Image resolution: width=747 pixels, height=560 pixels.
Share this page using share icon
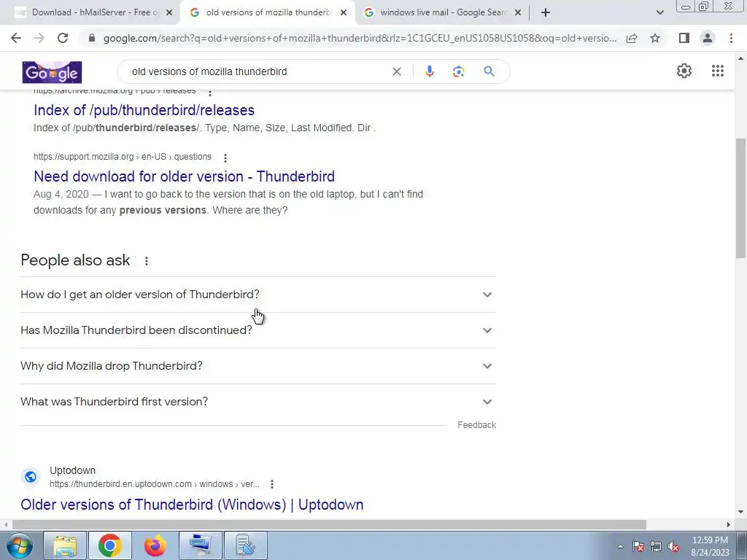point(632,38)
